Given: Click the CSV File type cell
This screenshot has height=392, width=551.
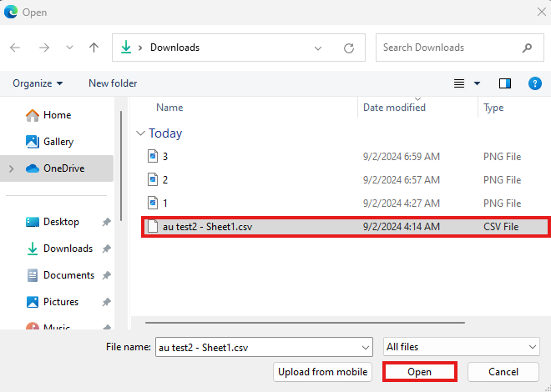Looking at the screenshot, I should [x=501, y=227].
